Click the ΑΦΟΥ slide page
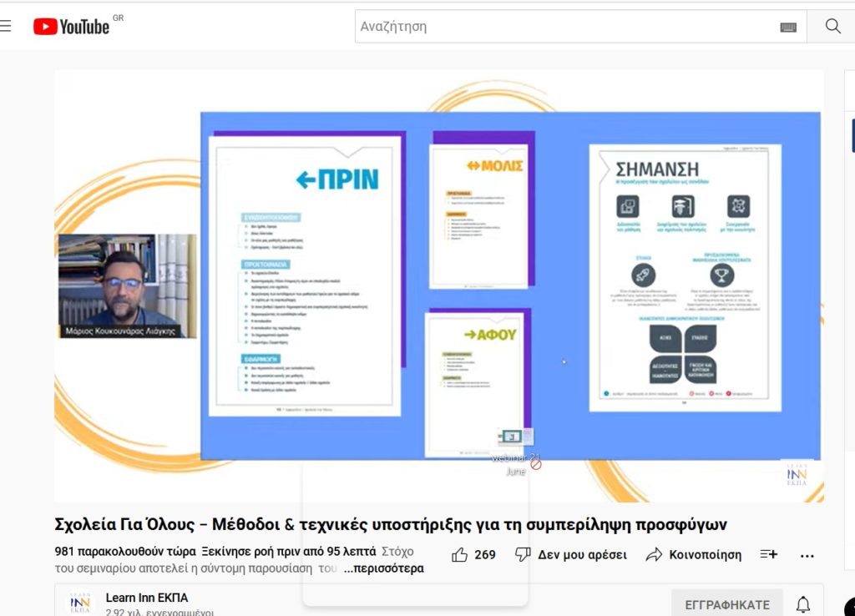Viewport: 855px width, 616px height. click(474, 385)
